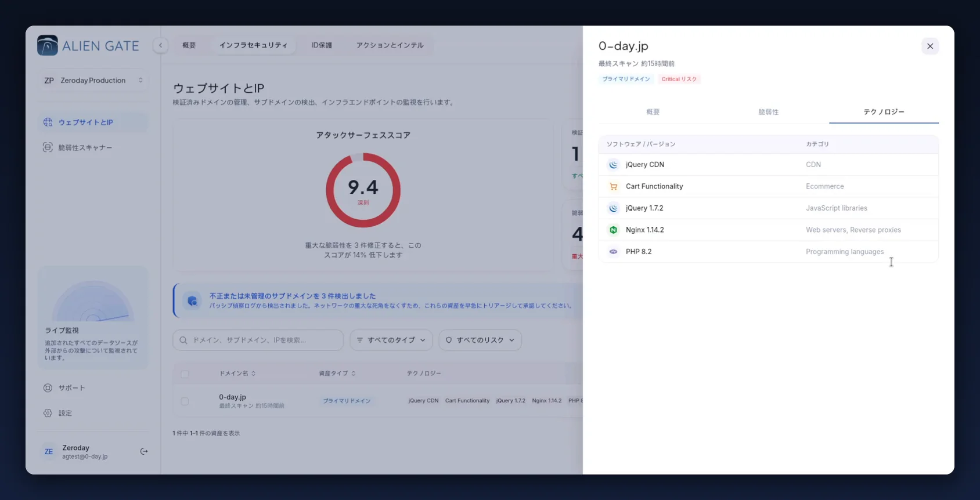Click the 9.4 attack surface score gauge
The image size is (980, 500).
pyautogui.click(x=363, y=190)
